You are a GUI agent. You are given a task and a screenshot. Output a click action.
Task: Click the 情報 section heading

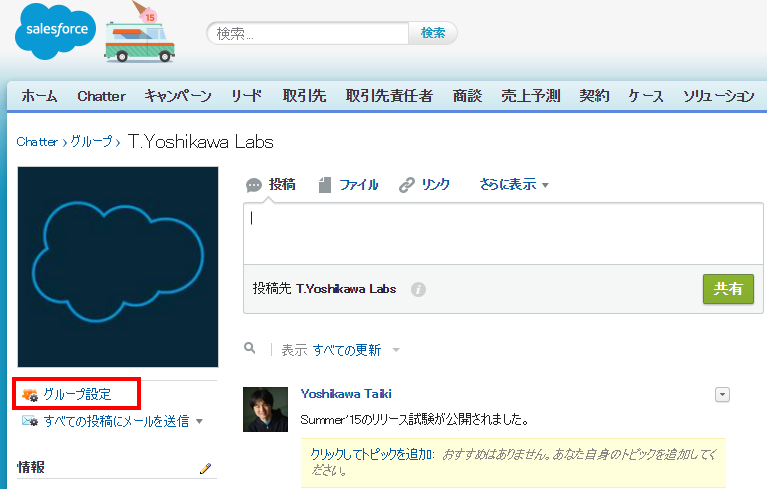(31, 467)
